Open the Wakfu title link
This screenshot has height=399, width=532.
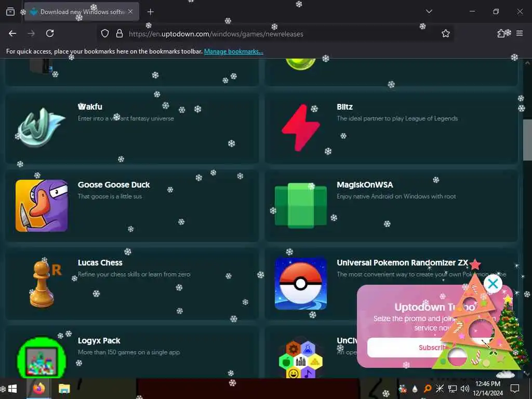click(x=90, y=107)
